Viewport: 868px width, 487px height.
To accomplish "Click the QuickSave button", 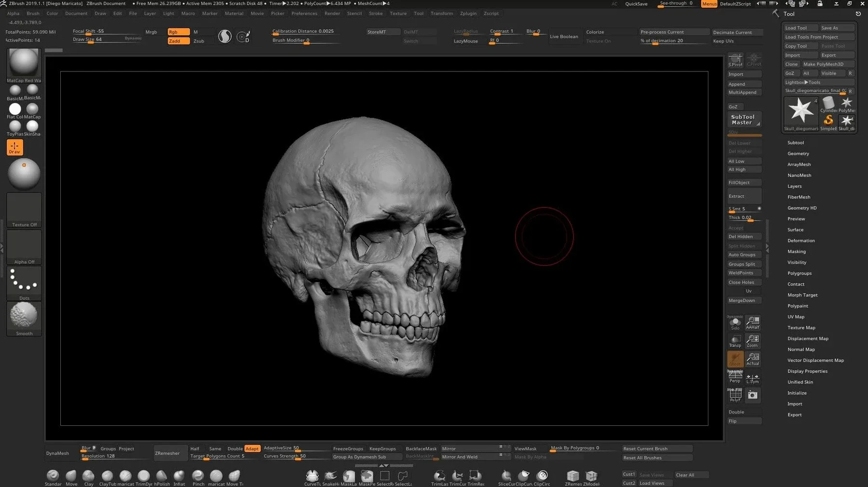I will pos(636,4).
